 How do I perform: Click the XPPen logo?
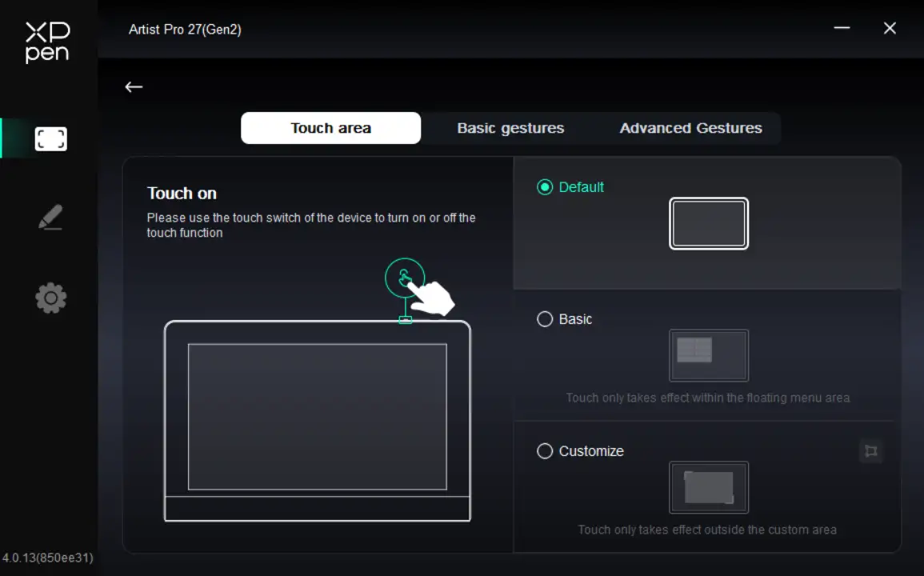pyautogui.click(x=48, y=42)
